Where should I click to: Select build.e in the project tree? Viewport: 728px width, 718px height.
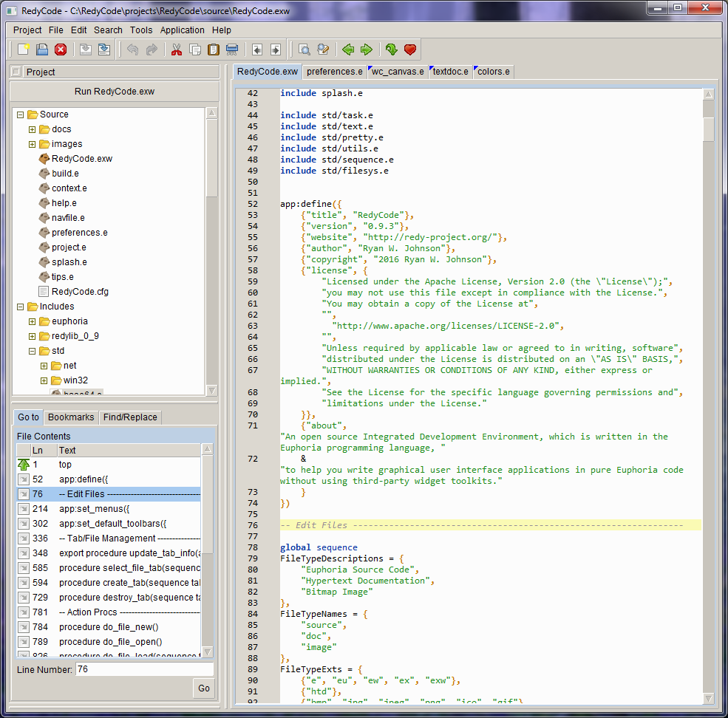click(65, 174)
